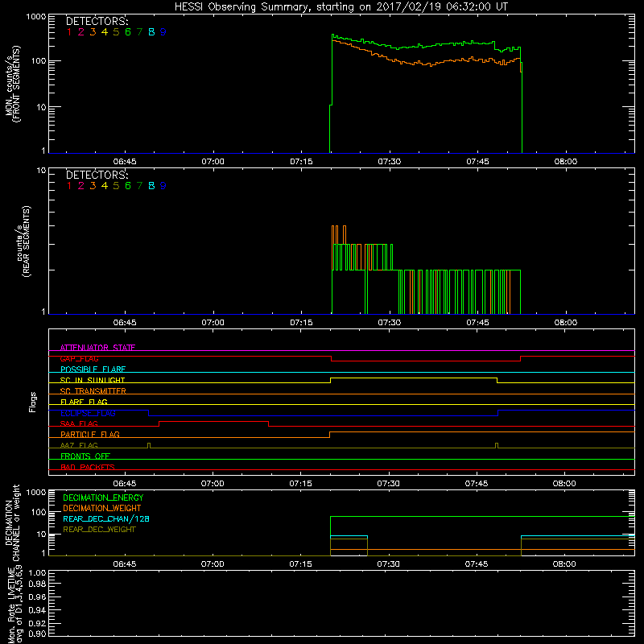Screen dimensions: 644x644
Task: Select detector 3 in front segments legend
Action: pyautogui.click(x=93, y=32)
